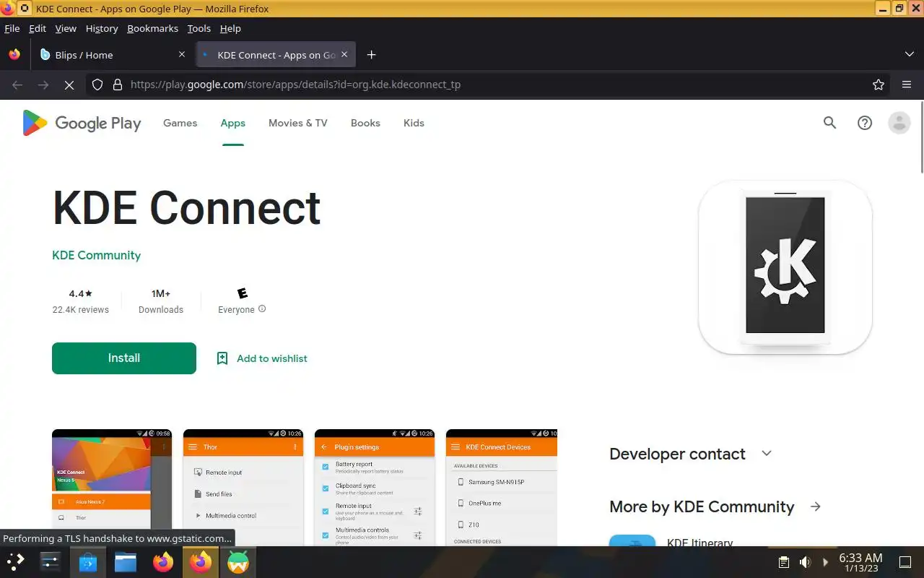Open the History menu

(102, 28)
